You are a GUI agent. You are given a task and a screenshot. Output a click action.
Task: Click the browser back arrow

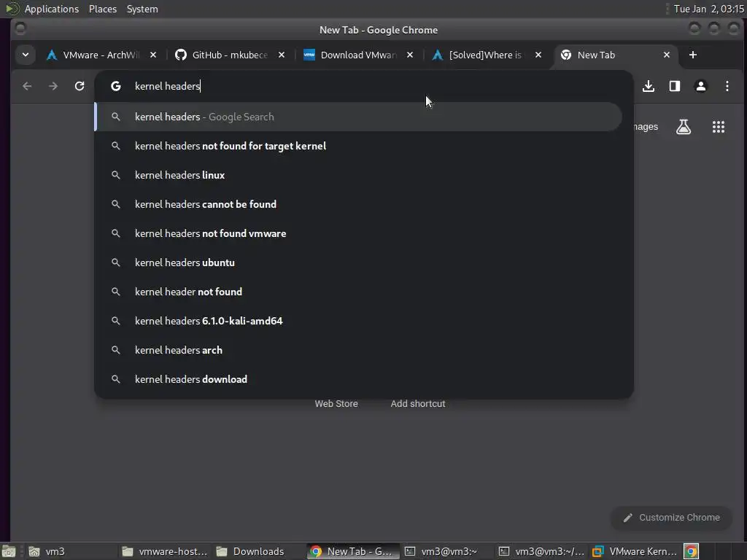[x=27, y=86]
